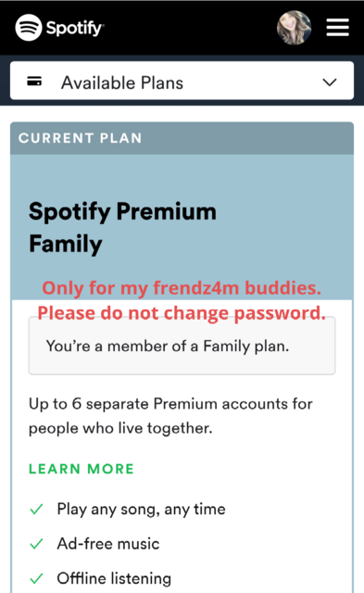Click the checkmark next to Ad-free music

click(37, 544)
